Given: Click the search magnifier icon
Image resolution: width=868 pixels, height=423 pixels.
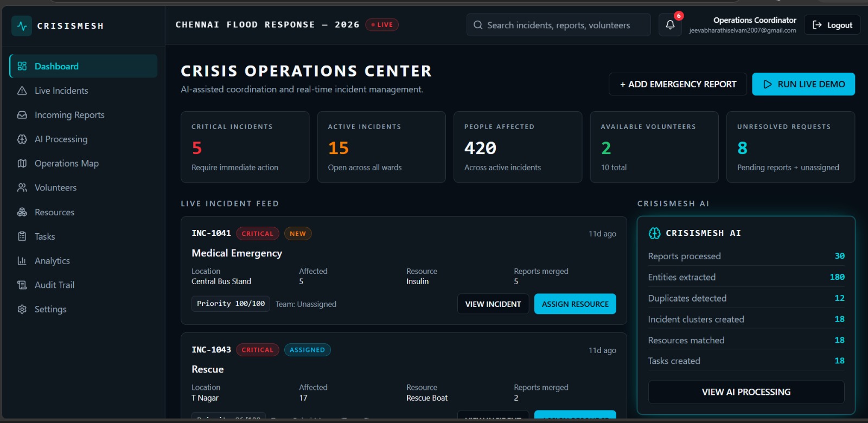Looking at the screenshot, I should [x=478, y=25].
